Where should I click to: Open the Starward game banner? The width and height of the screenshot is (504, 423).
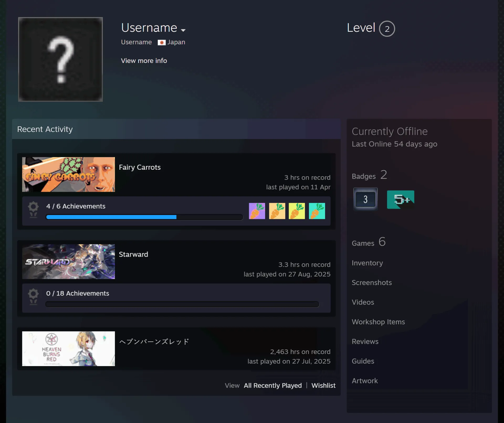(69, 261)
